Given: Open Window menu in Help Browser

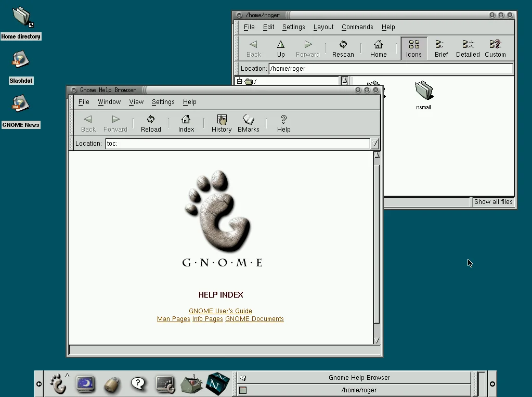Looking at the screenshot, I should (x=109, y=102).
